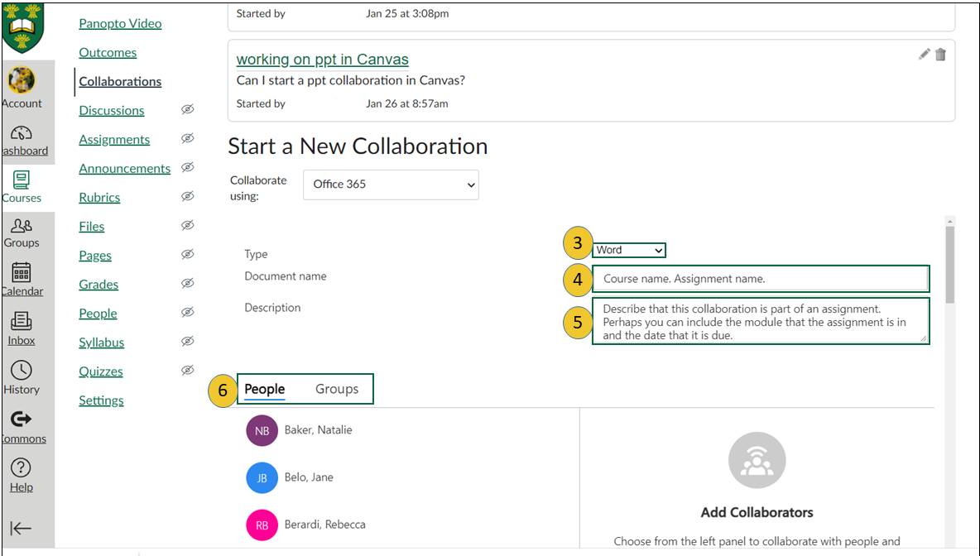
Task: Click the hidden-visibility eye icon next to Discussions
Action: (x=188, y=110)
